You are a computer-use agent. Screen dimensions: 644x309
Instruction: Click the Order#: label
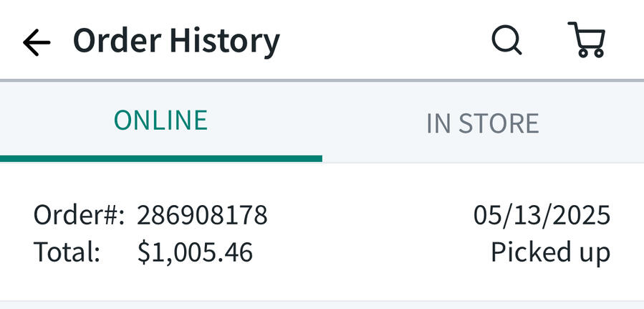click(x=79, y=215)
